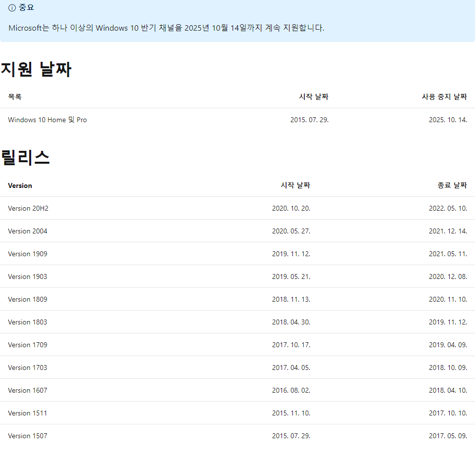Click start date 2016. 08. 02.

coord(291,391)
